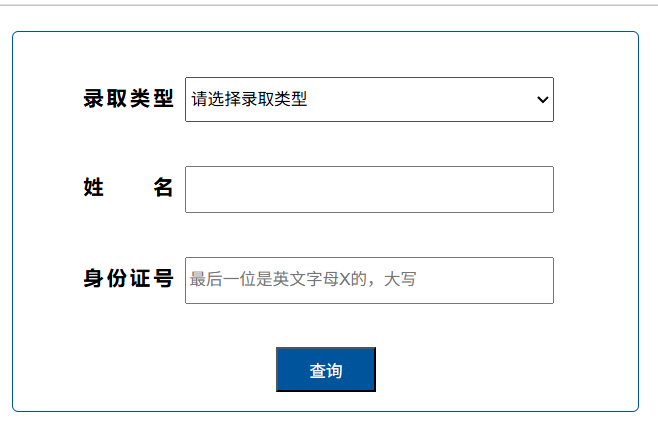
Task: Click the dropdown chevron arrow
Action: point(542,99)
